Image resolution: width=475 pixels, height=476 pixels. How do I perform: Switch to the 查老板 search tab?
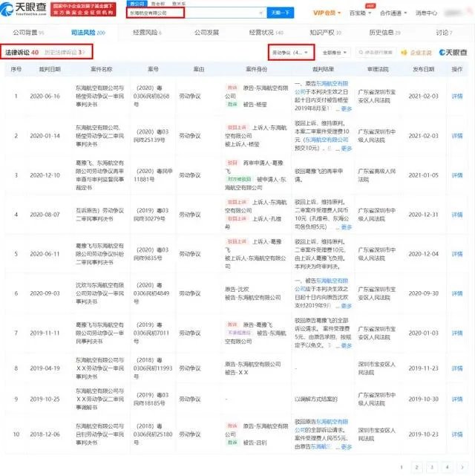(158, 4)
